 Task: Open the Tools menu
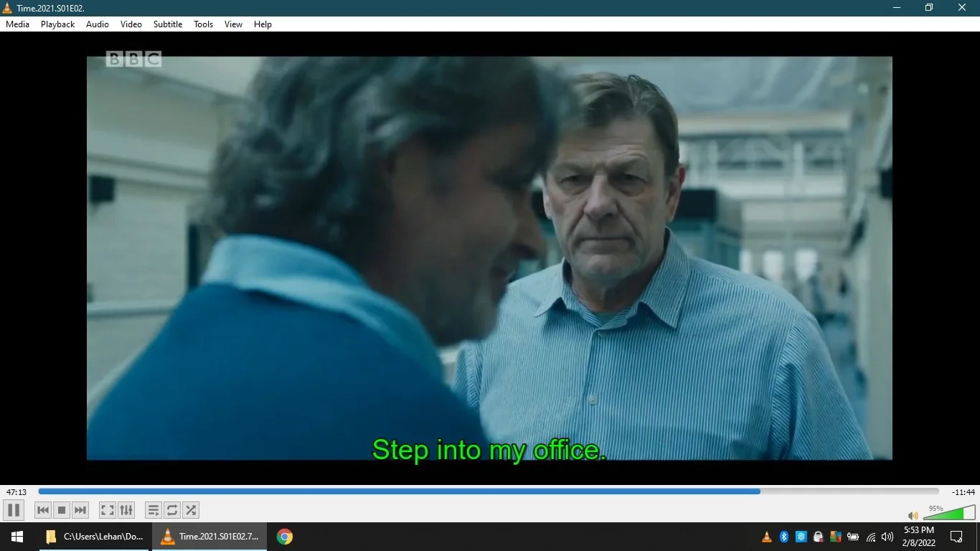click(204, 24)
